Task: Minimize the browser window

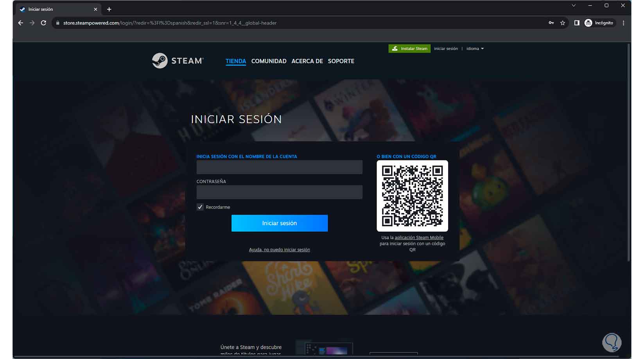Action: tap(590, 5)
